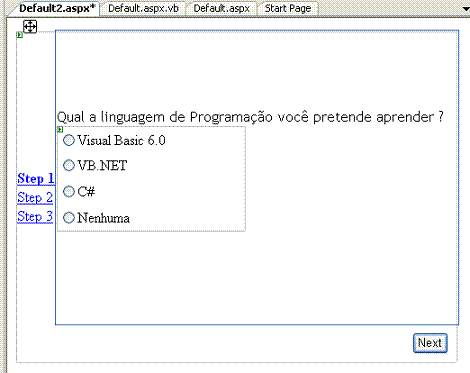Image resolution: width=470 pixels, height=373 pixels.
Task: Click the move handle icon above the wizard
Action: coord(30,26)
